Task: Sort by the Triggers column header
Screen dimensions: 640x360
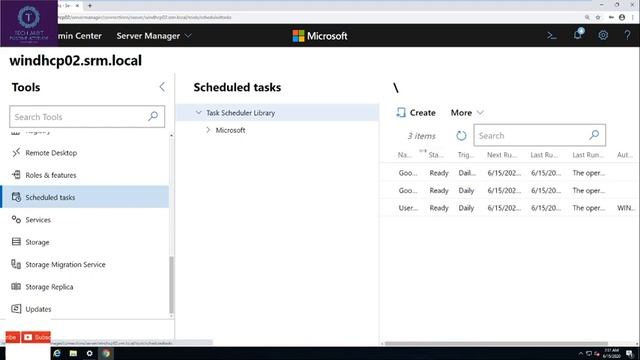Action: (466, 155)
